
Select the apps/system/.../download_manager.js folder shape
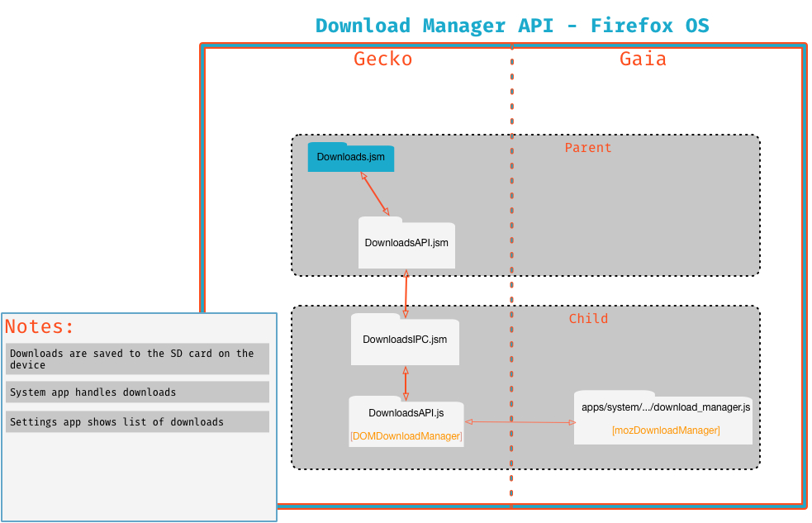663,417
